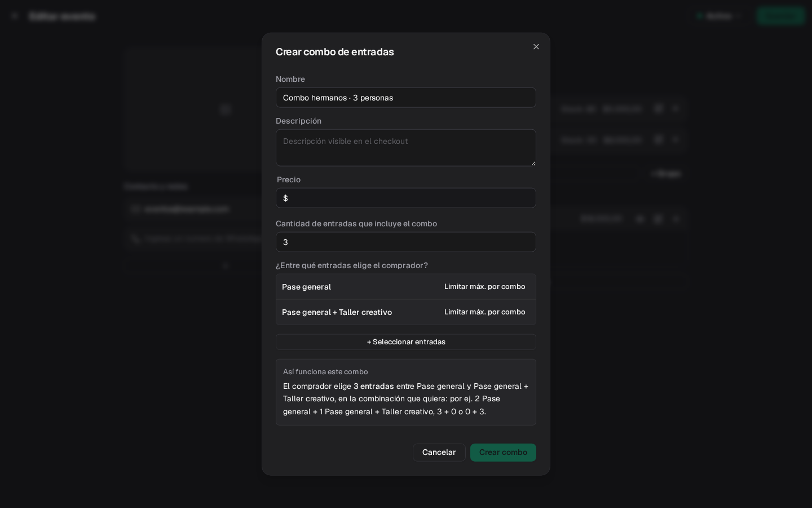Click the Precio input field
Screen dimensions: 812x508
tap(406, 198)
